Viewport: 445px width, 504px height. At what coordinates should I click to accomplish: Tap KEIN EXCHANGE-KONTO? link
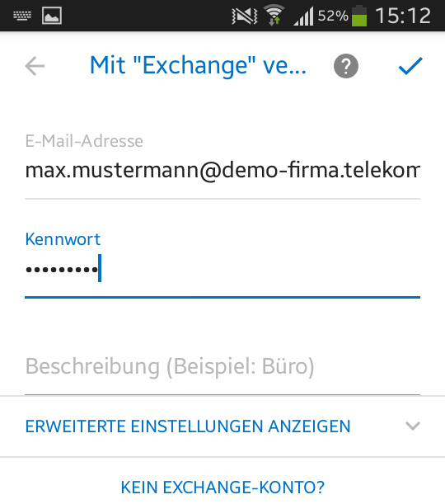[222, 487]
